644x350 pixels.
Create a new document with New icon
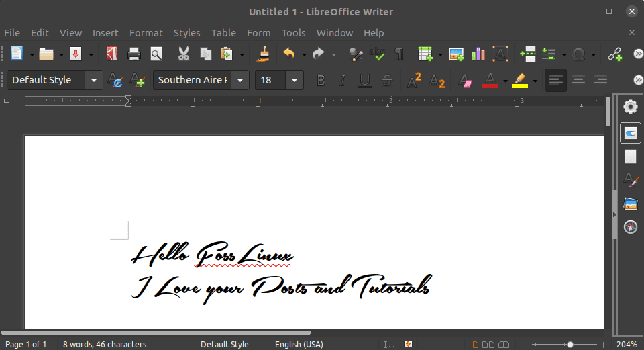(x=16, y=54)
